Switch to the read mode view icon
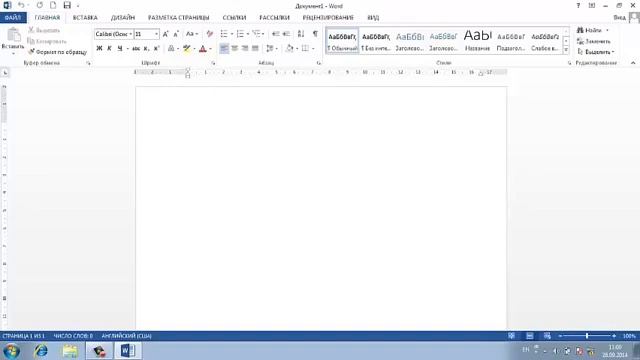The image size is (640, 360). [x=511, y=336]
